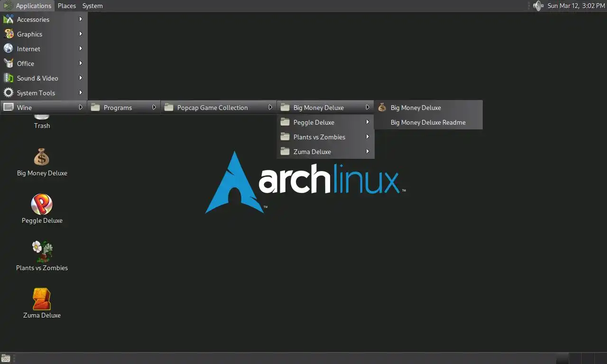Image resolution: width=607 pixels, height=364 pixels.
Task: Select the Wine menu entry
Action: coord(44,108)
